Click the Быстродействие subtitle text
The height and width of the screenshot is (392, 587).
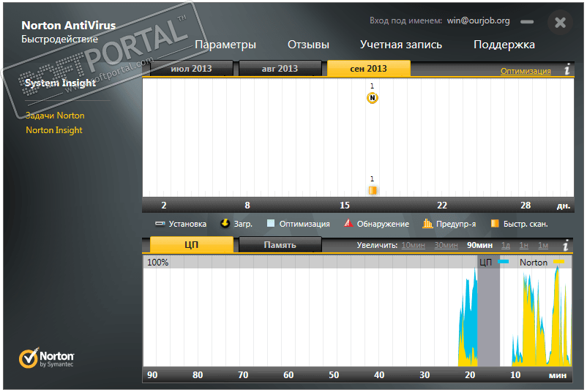pos(59,39)
